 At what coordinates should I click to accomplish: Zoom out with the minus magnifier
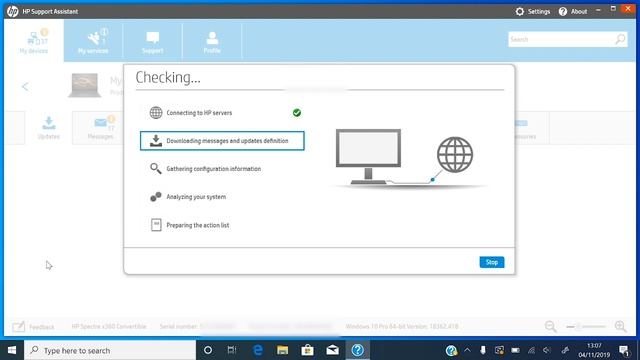click(x=550, y=326)
